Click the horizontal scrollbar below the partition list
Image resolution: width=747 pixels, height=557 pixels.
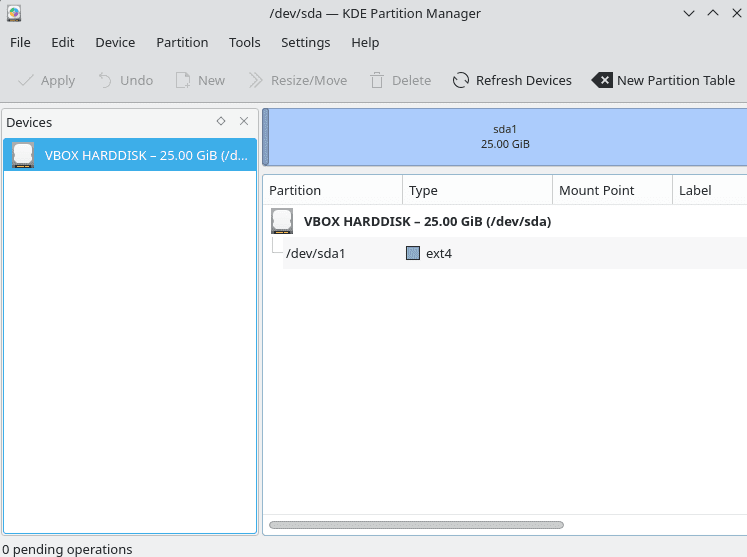coord(416,524)
